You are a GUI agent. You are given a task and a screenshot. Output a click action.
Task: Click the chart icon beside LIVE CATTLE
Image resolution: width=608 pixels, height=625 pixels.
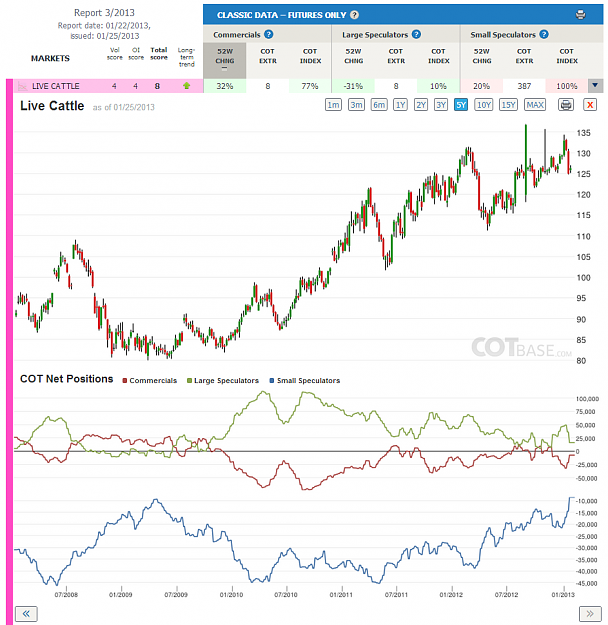(23, 86)
